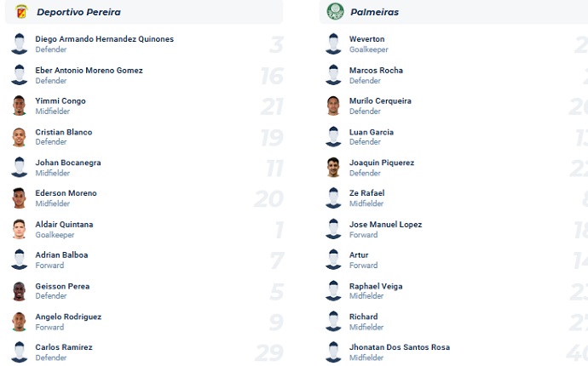Click the Palmeiras team name heading

[374, 12]
